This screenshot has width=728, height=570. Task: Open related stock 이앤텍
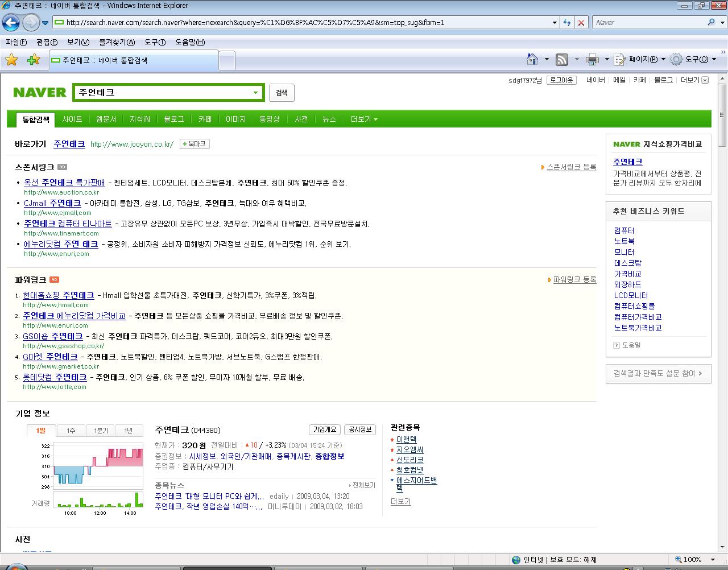point(406,439)
